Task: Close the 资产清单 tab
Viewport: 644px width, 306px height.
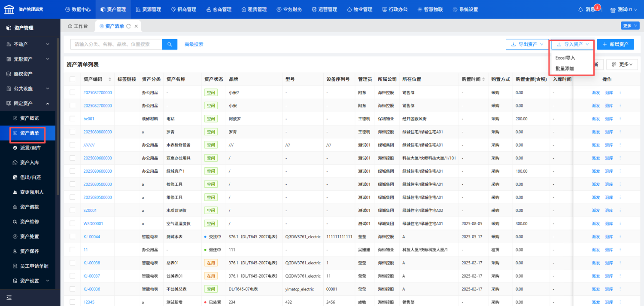Action: 136,26
